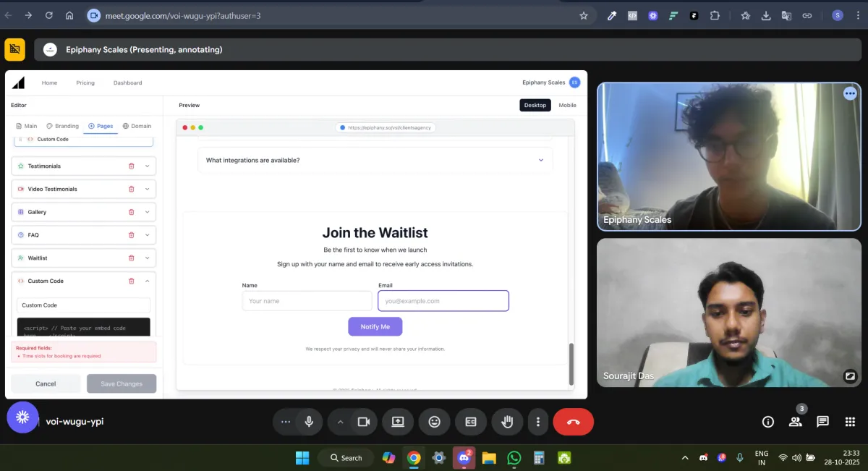Open the Chrome Extensions puzzle icon
Image resolution: width=868 pixels, height=471 pixels.
point(715,15)
